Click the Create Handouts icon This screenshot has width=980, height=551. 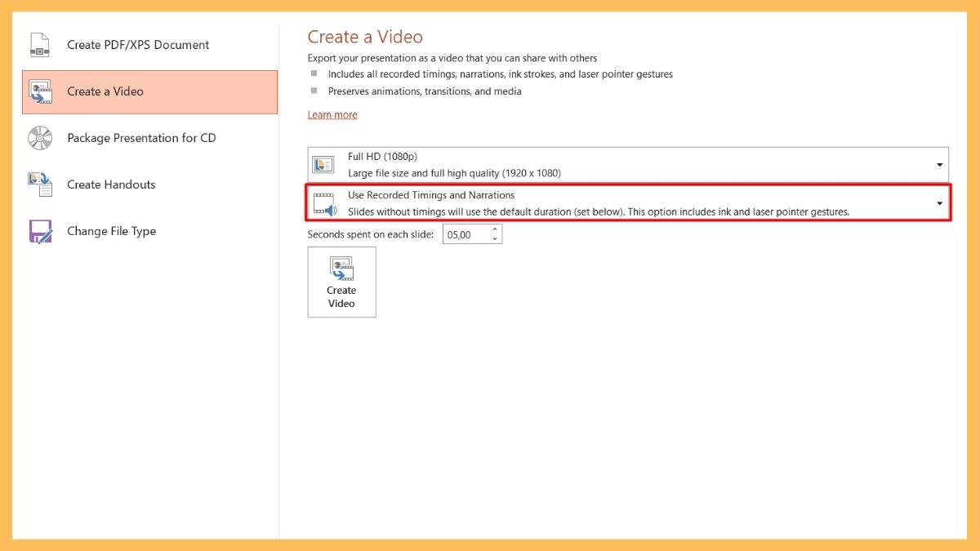(x=39, y=184)
